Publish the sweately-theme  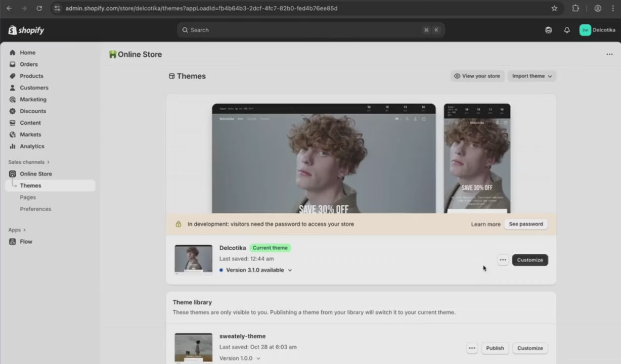coord(495,348)
